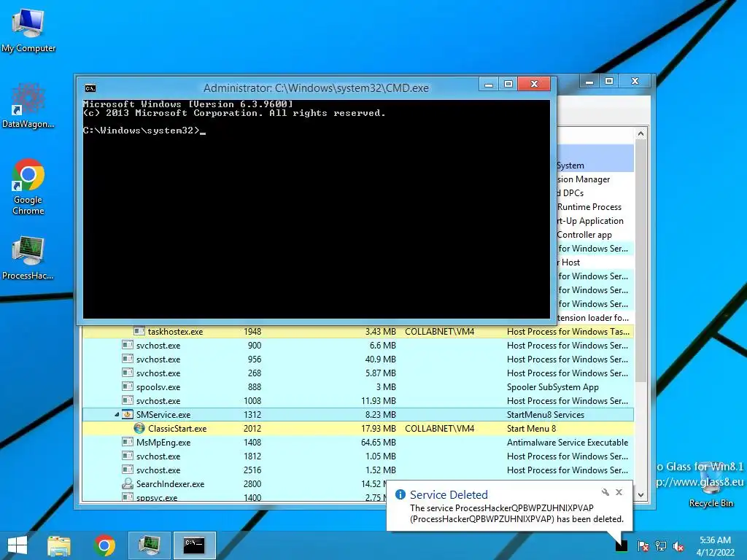Click the Spooler SubSystem App description
This screenshot has width=747, height=560.
coord(553,386)
